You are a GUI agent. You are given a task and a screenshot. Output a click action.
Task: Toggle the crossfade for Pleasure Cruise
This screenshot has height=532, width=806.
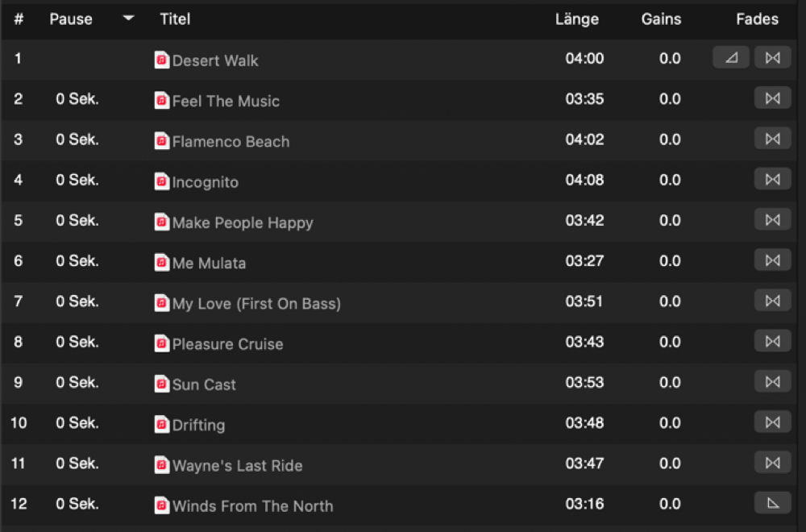[771, 340]
